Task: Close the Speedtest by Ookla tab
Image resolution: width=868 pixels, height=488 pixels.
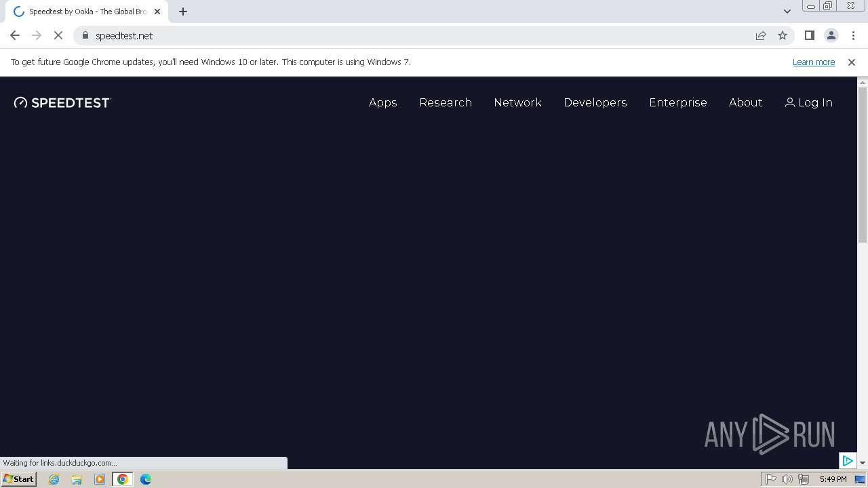Action: (x=157, y=12)
